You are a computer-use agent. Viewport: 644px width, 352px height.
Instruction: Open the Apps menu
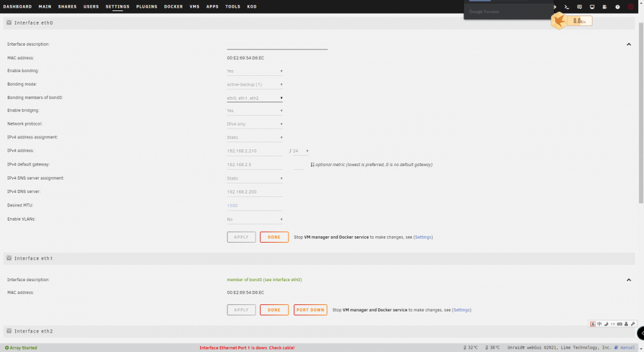click(x=213, y=6)
